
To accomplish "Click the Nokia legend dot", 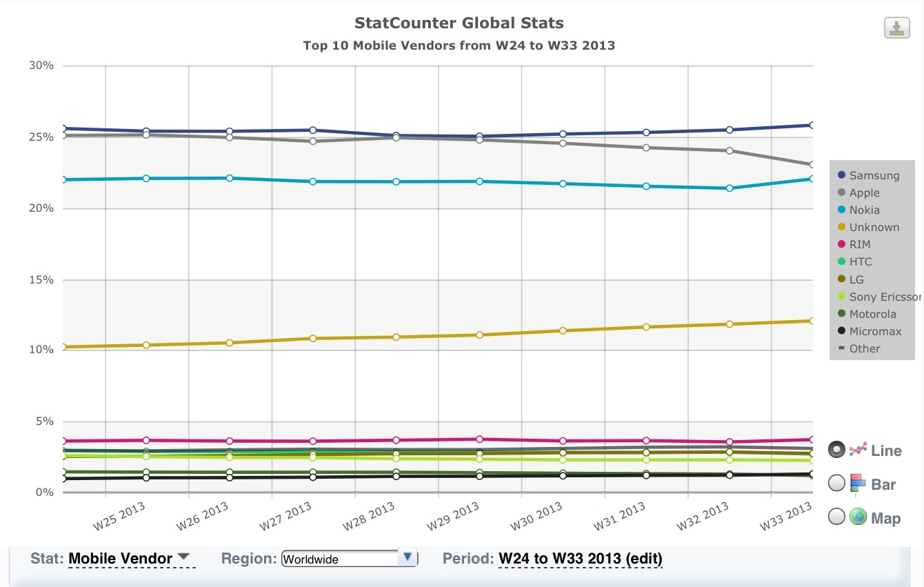I will point(841,210).
